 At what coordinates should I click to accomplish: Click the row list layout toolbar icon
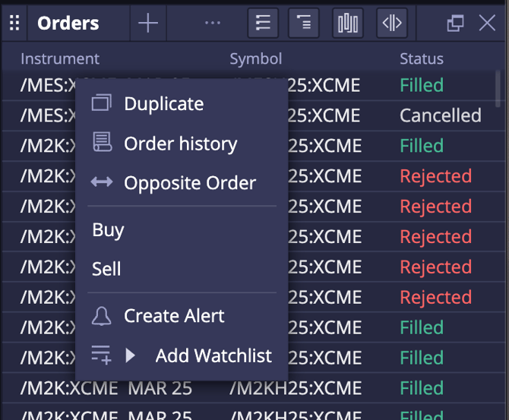click(263, 23)
